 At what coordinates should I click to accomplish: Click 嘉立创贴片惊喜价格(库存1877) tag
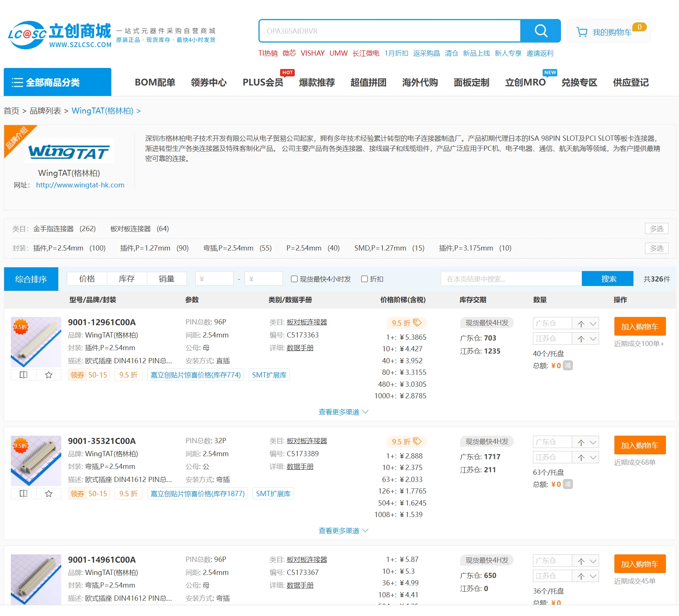tap(198, 494)
